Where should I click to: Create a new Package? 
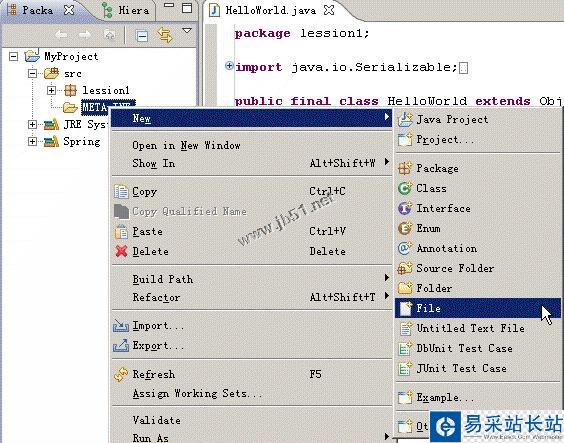478,168
